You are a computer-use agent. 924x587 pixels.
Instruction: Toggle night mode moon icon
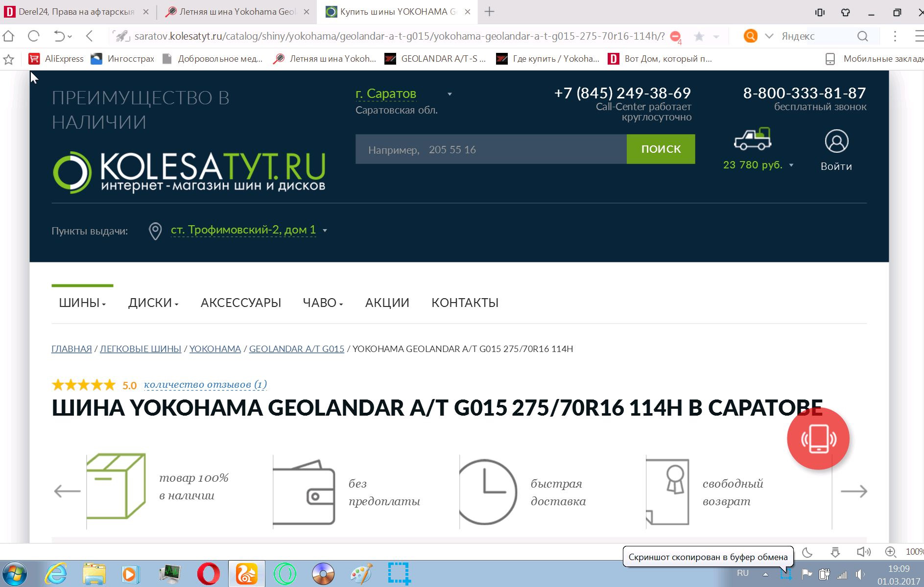(807, 552)
